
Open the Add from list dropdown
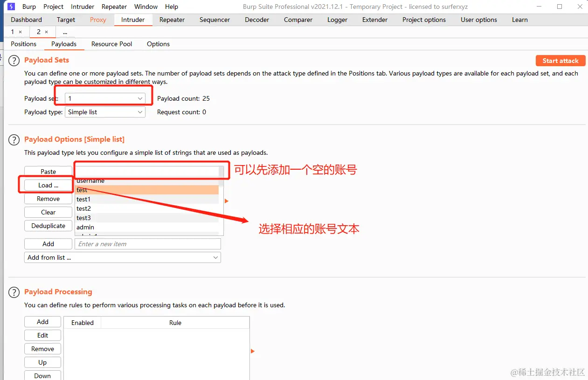click(x=122, y=257)
